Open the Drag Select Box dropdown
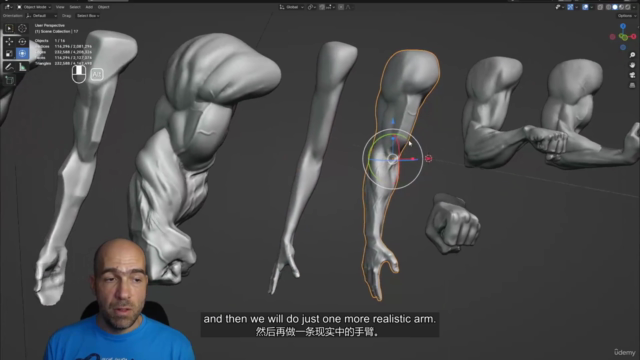 click(88, 16)
